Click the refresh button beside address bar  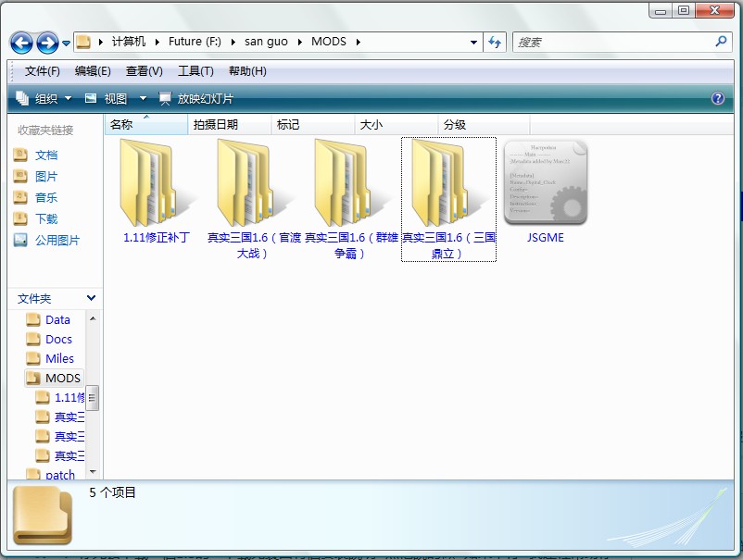click(495, 43)
